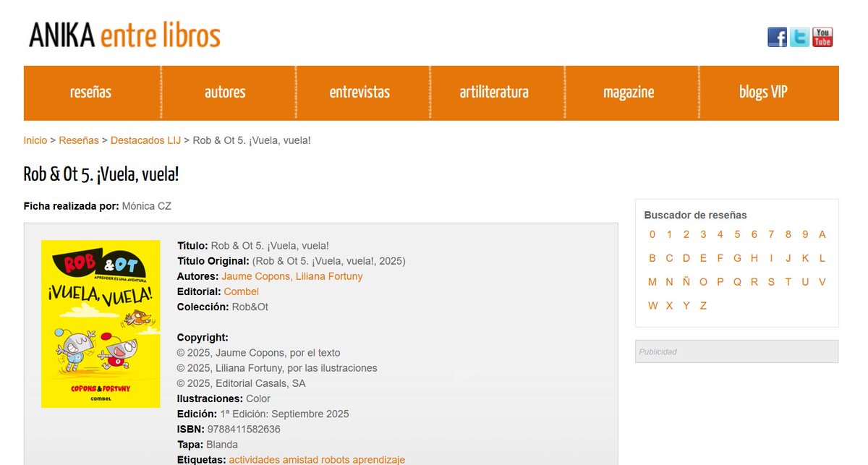Filter reviews by letter K
868x465 pixels.
805,258
